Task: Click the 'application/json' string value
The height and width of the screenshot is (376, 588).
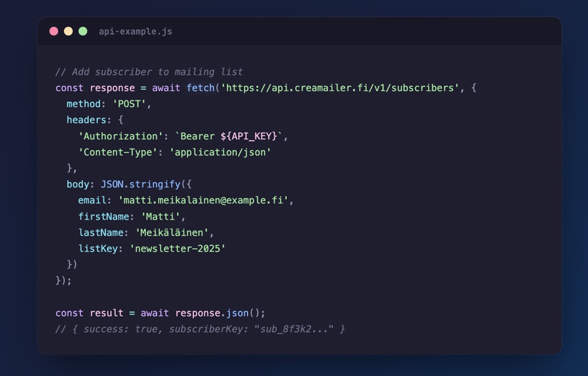Action: [220, 152]
